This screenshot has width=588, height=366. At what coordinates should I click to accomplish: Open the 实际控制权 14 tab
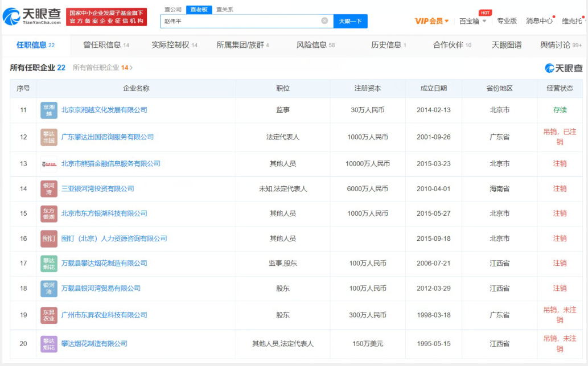[174, 45]
